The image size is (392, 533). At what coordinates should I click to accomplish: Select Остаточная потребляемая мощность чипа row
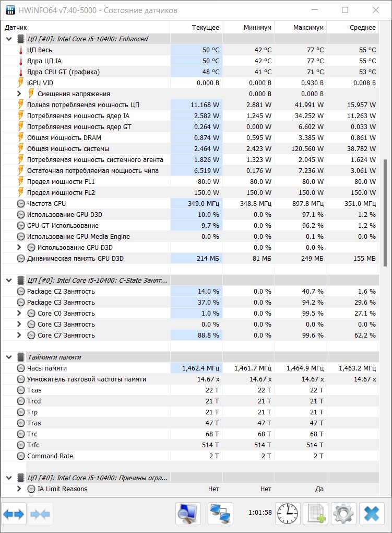click(x=190, y=171)
